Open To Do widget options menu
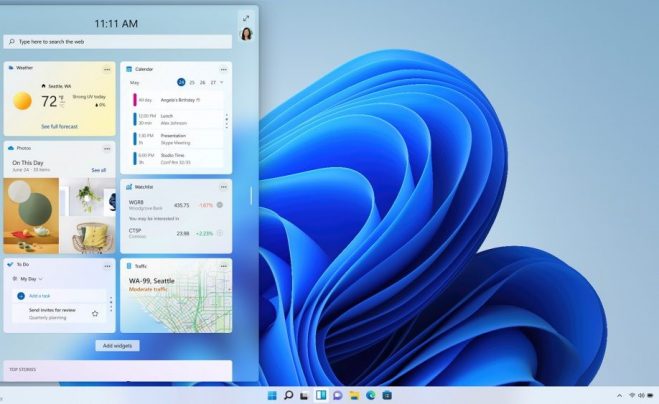This screenshot has height=404, width=659. click(x=107, y=266)
